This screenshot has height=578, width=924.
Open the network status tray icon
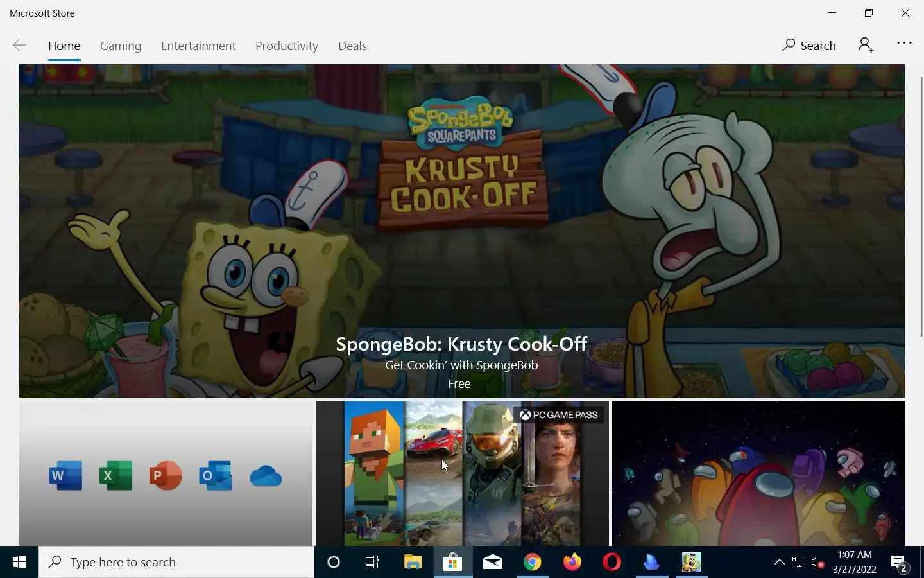[799, 562]
